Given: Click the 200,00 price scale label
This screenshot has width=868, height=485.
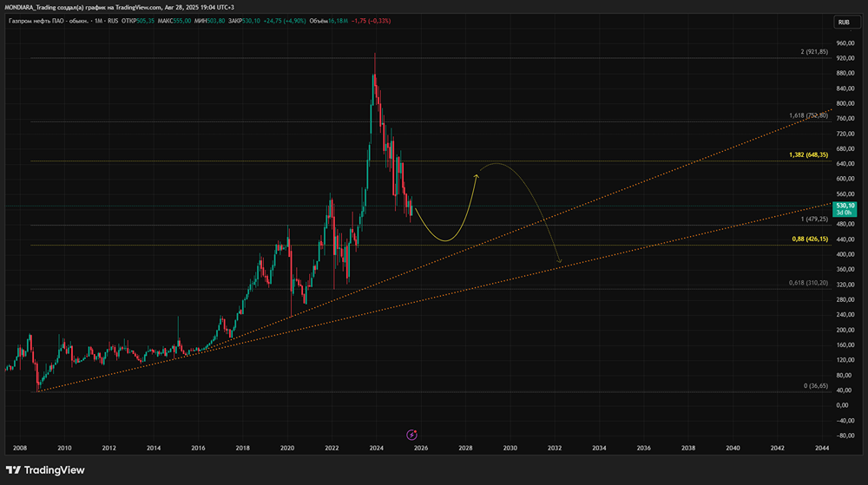Looking at the screenshot, I should click(845, 331).
